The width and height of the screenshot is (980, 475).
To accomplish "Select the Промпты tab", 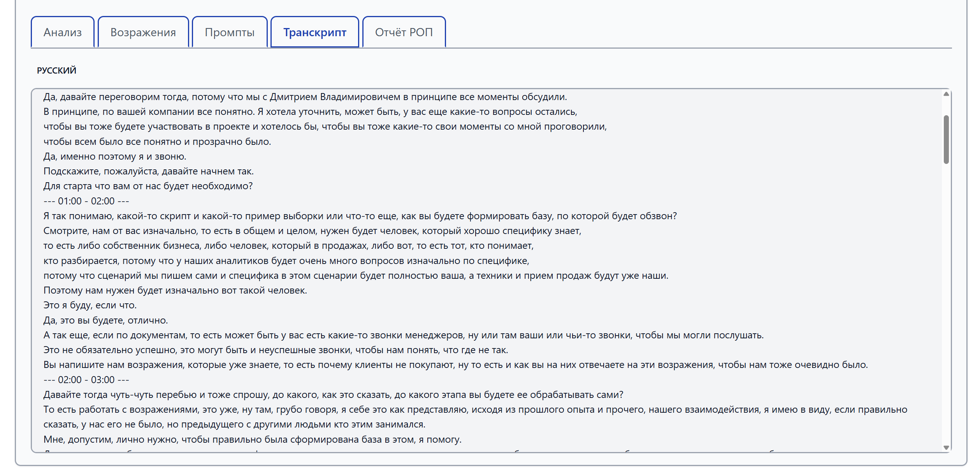I will [x=230, y=32].
